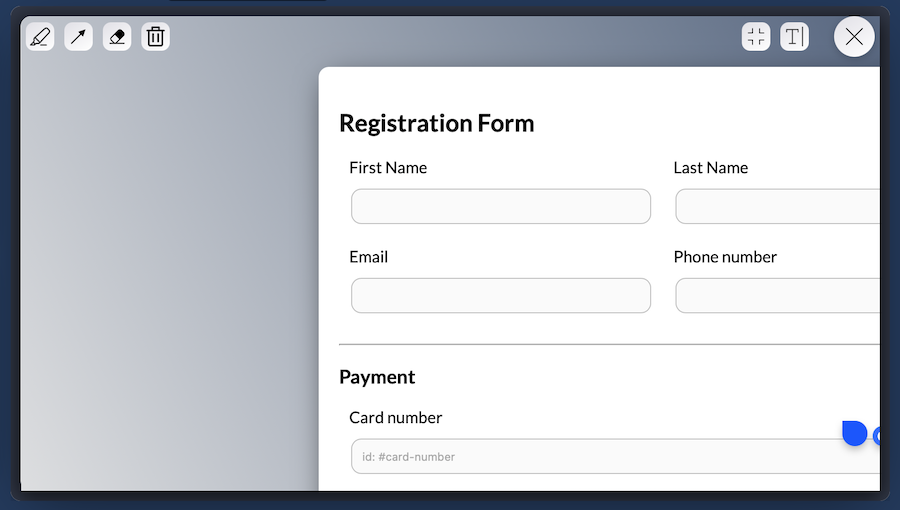Click the Phone number label
This screenshot has width=900, height=510.
click(725, 257)
